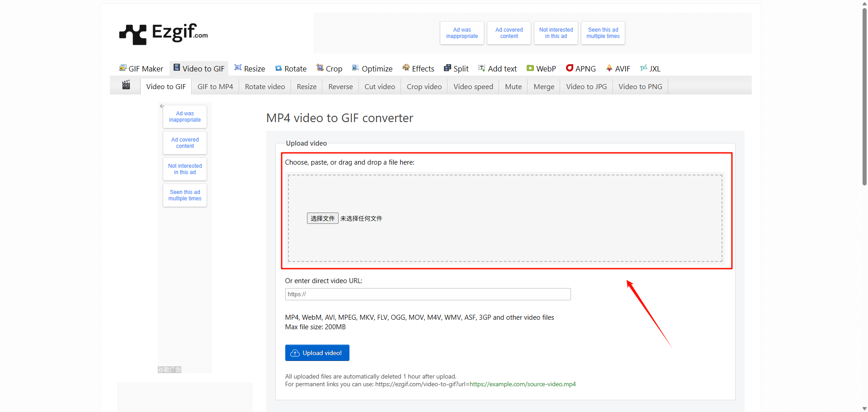Click sidebar 'Ad was inappropriate' button
868x412 pixels.
(x=185, y=117)
